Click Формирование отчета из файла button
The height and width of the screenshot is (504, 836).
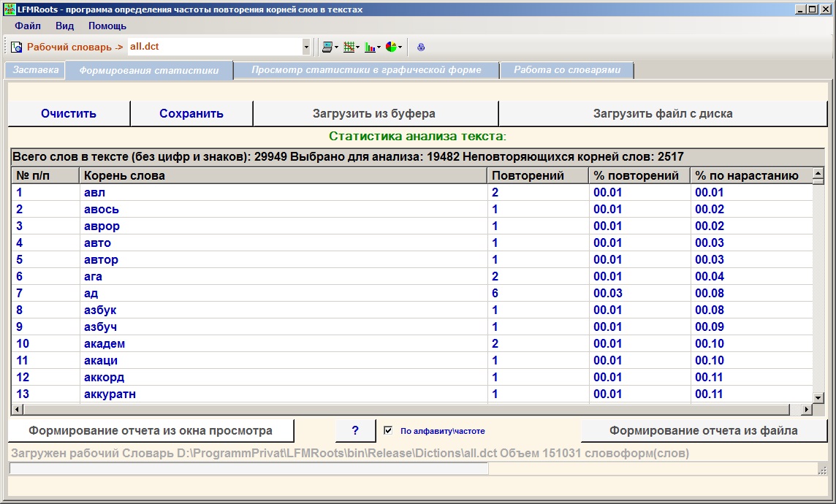click(704, 430)
